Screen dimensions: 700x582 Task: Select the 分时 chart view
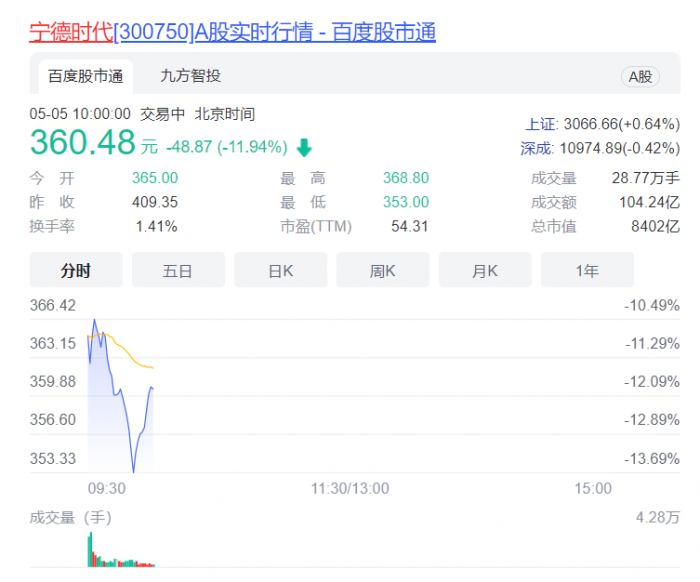pyautogui.click(x=76, y=270)
